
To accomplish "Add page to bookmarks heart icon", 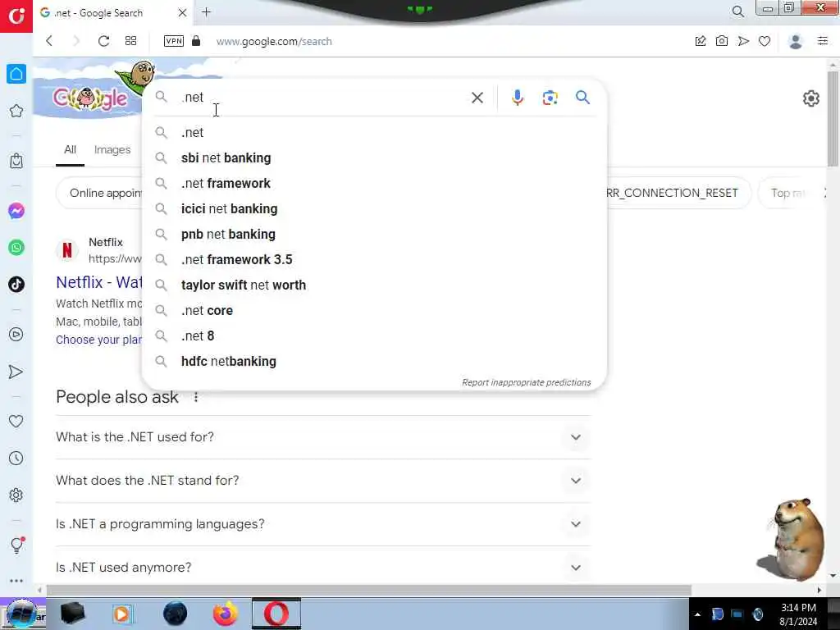I will [765, 41].
